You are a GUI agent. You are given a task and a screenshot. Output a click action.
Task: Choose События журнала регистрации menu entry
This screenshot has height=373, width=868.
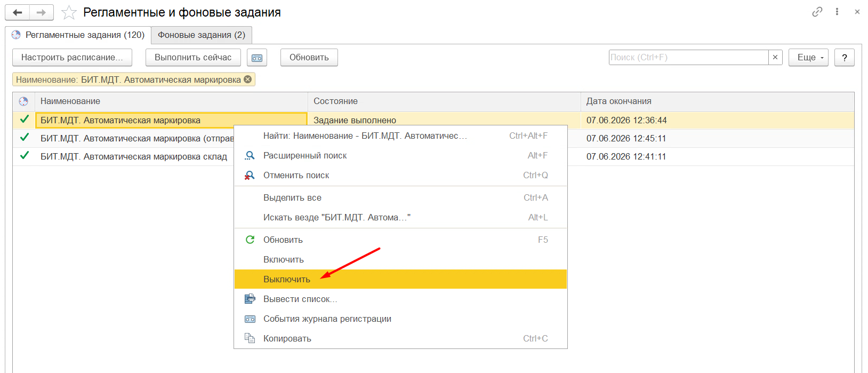point(400,319)
